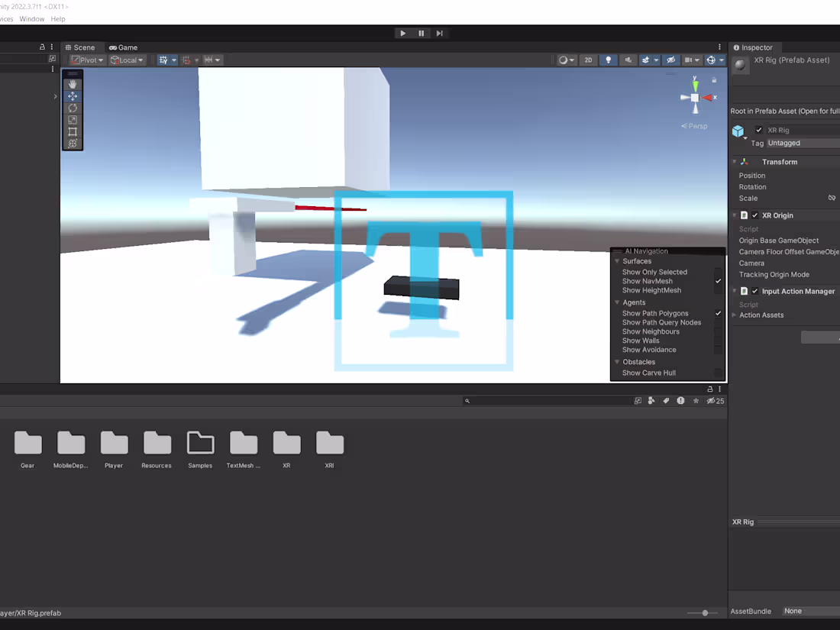Select the Hand view tool
Screen dimensions: 840x630
(73, 85)
